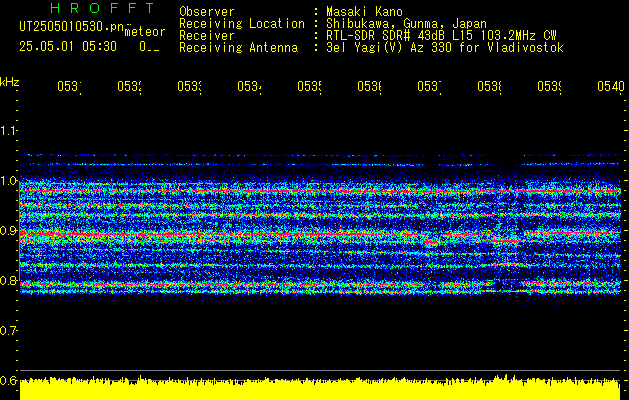Click the 'Receiver' label
The height and width of the screenshot is (400, 629).
(x=207, y=36)
